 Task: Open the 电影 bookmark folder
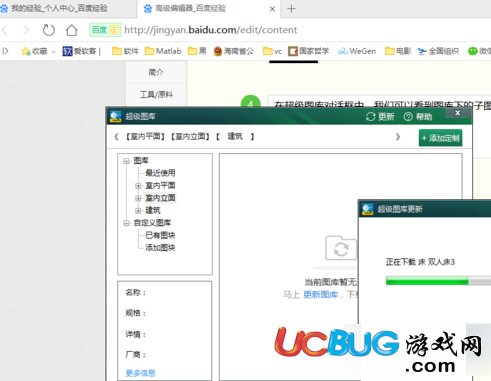click(x=398, y=51)
